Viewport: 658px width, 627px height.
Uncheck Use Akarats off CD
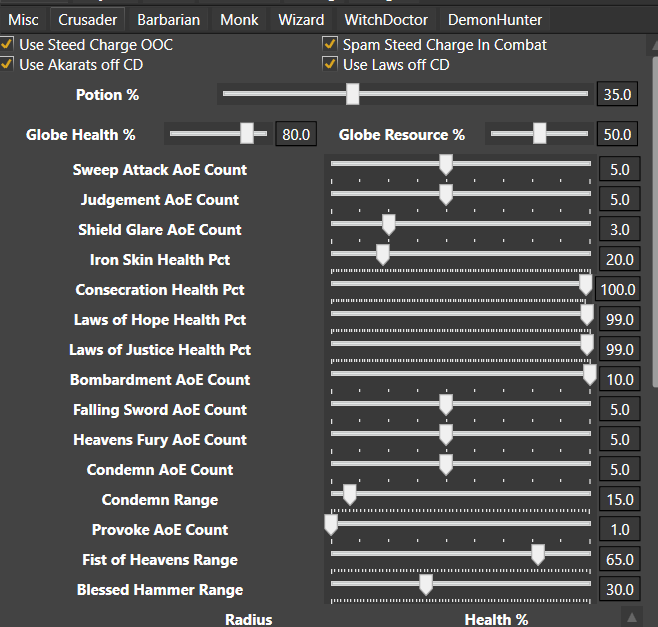[x=8, y=65]
